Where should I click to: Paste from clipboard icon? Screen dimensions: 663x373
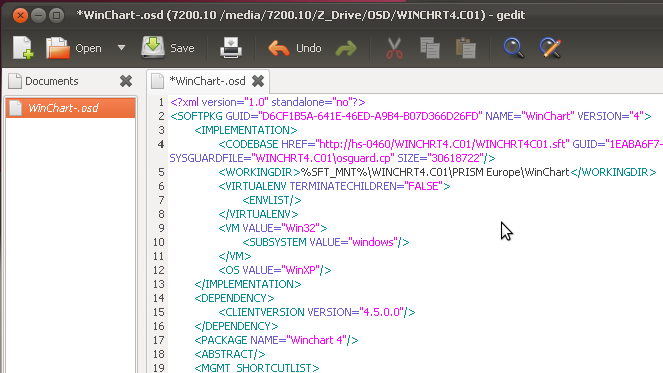point(466,48)
